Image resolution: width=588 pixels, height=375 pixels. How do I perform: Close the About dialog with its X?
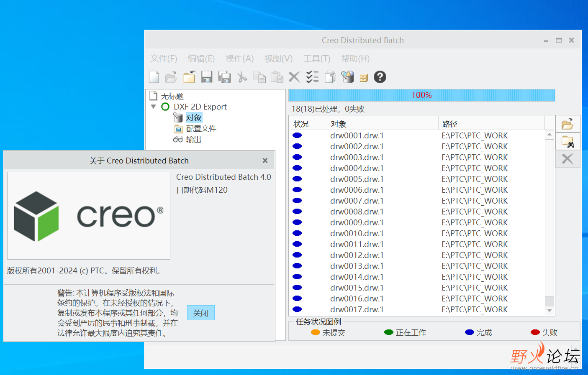coord(265,161)
